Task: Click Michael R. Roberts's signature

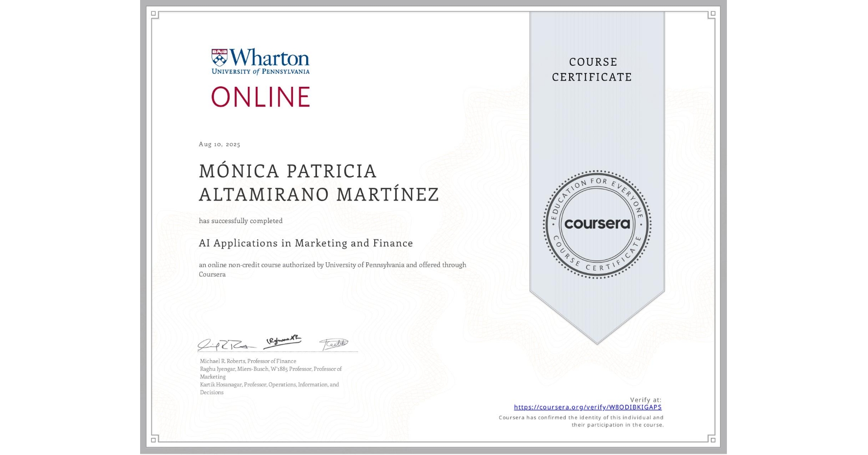Action: (226, 345)
